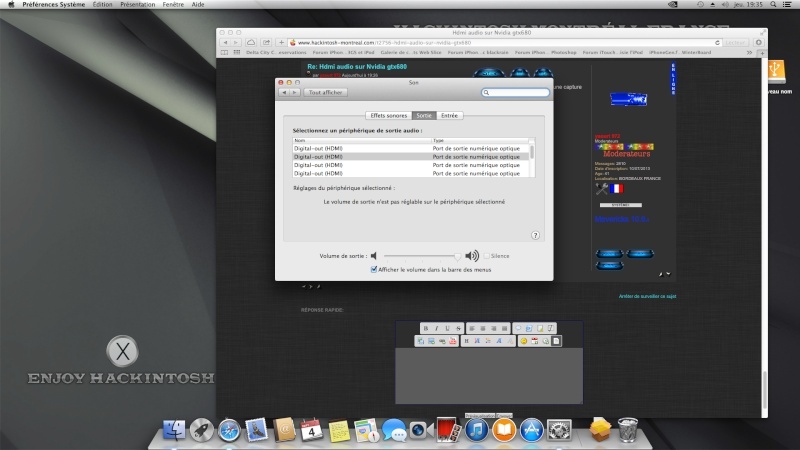The image size is (800, 450).
Task: Select first Digital-out (HDMI) row
Action: click(x=411, y=148)
